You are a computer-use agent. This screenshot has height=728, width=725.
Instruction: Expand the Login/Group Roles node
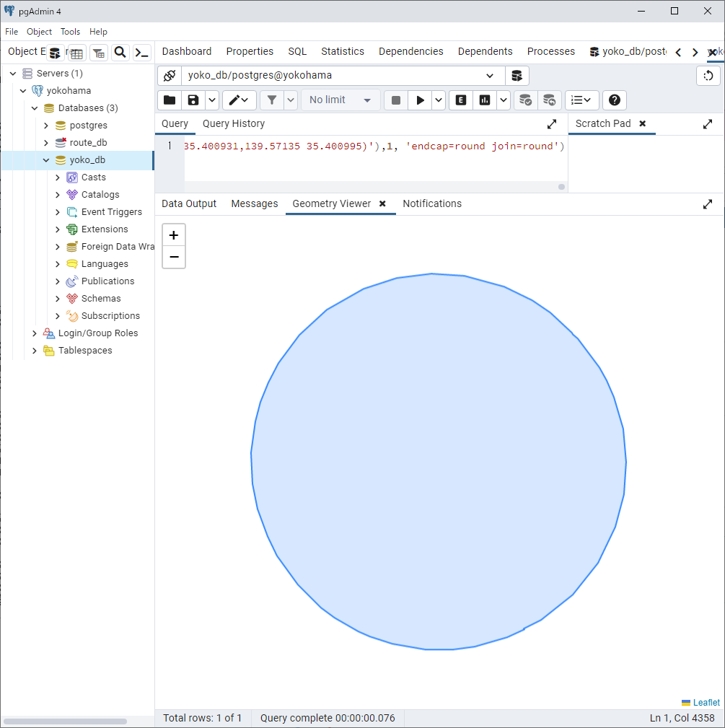coord(35,333)
